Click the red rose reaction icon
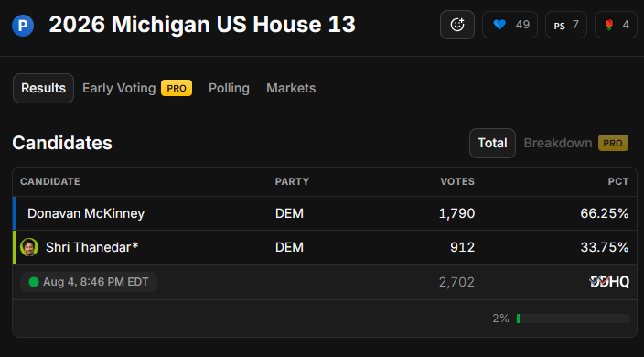This screenshot has height=357, width=644. tap(609, 25)
